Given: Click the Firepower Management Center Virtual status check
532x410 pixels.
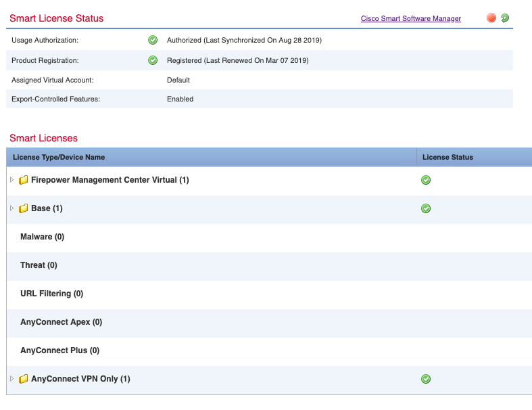Looking at the screenshot, I should click(426, 180).
